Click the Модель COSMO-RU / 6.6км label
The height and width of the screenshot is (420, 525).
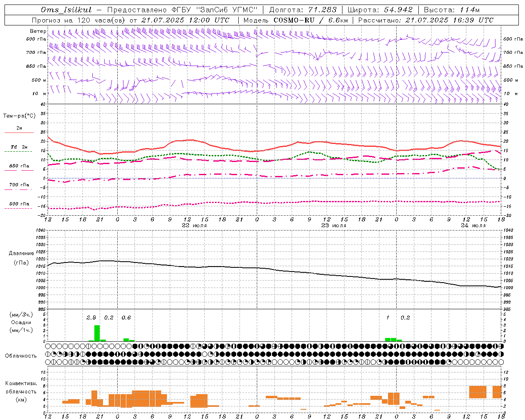point(295,20)
